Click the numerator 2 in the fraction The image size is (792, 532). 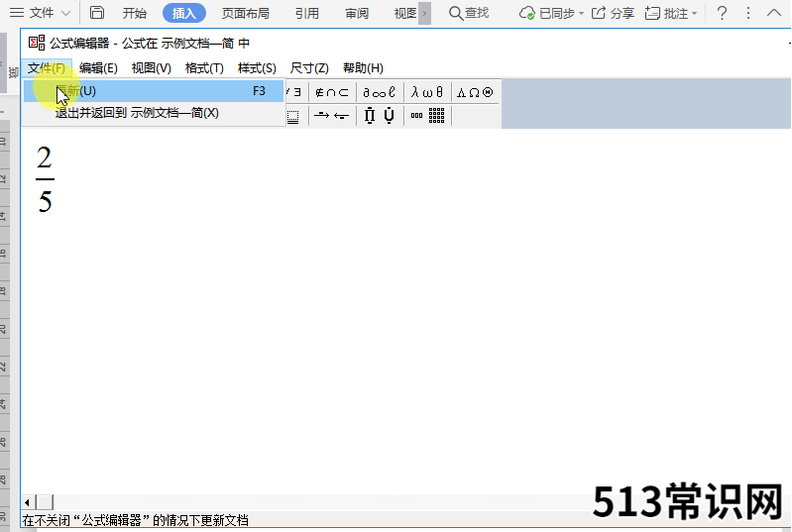[x=45, y=158]
